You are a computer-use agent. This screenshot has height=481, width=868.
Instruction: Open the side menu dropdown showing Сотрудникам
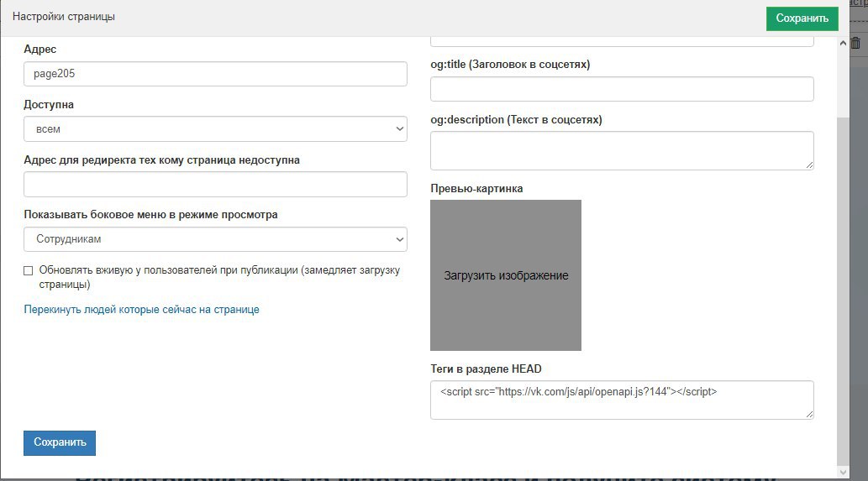215,239
